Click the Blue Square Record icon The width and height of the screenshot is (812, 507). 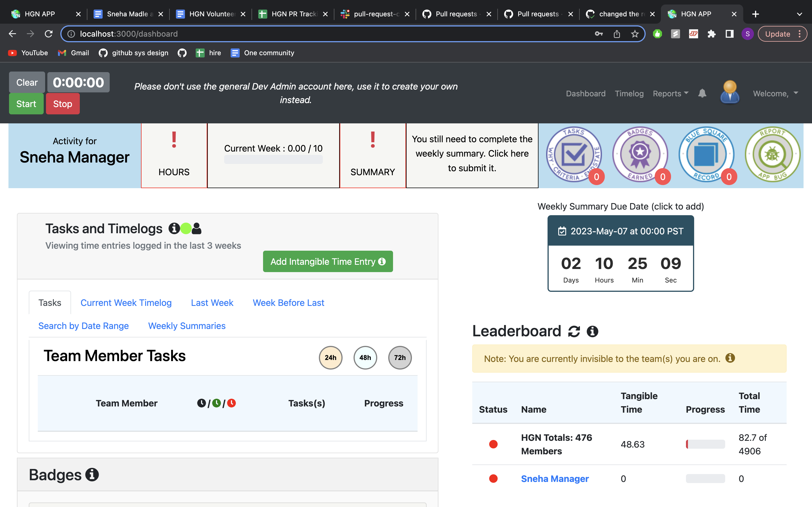[x=706, y=155]
